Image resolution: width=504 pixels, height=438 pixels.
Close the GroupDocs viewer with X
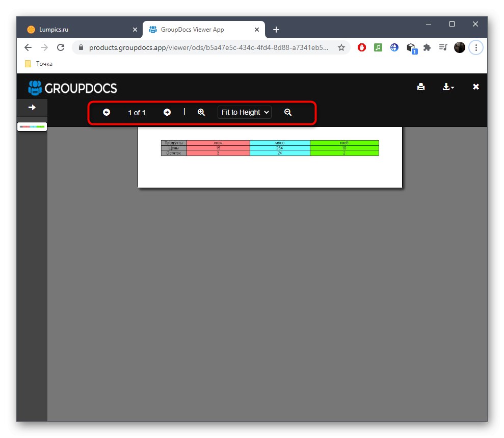(476, 87)
